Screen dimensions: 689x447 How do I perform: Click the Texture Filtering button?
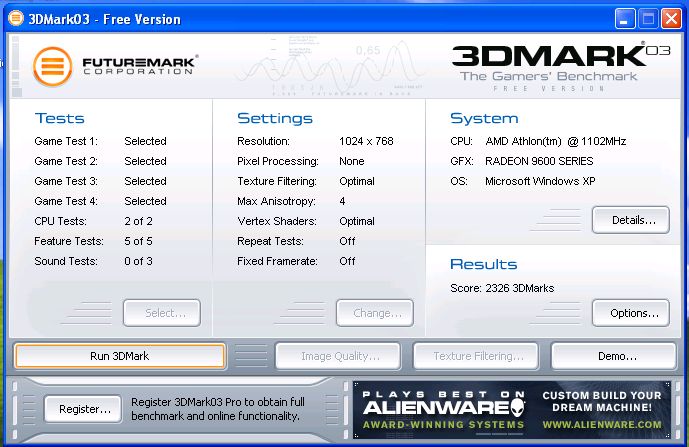(x=476, y=356)
